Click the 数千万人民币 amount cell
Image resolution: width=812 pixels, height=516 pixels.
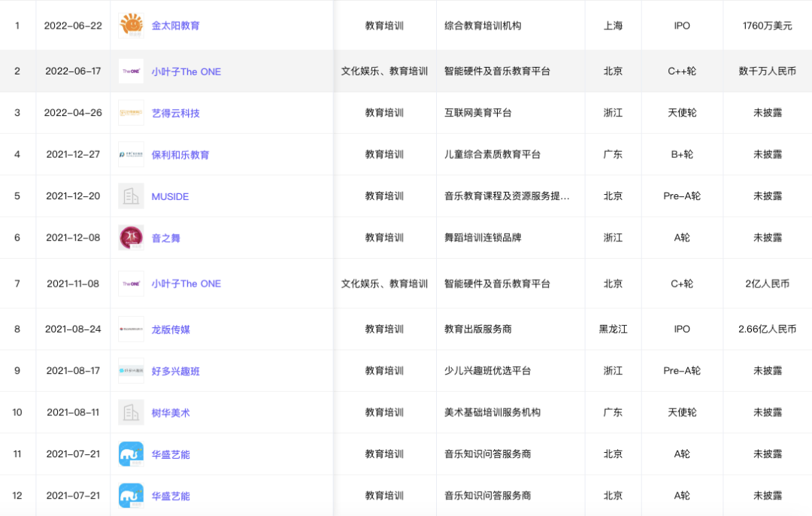(767, 71)
